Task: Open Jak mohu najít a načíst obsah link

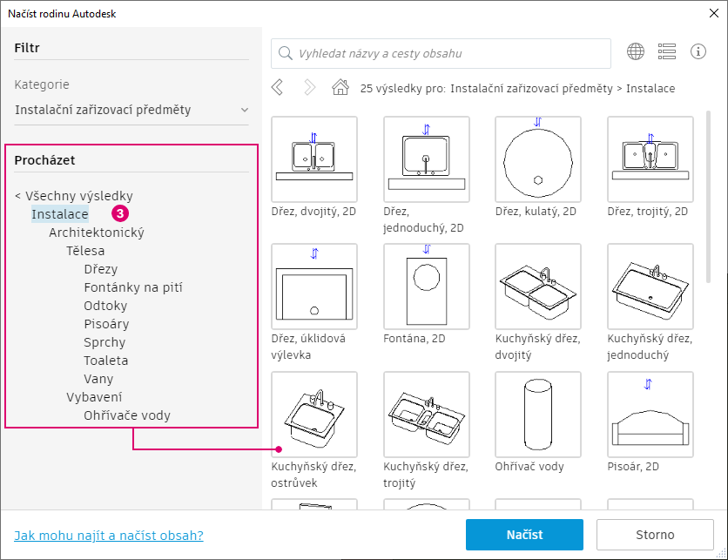Action: click(109, 536)
